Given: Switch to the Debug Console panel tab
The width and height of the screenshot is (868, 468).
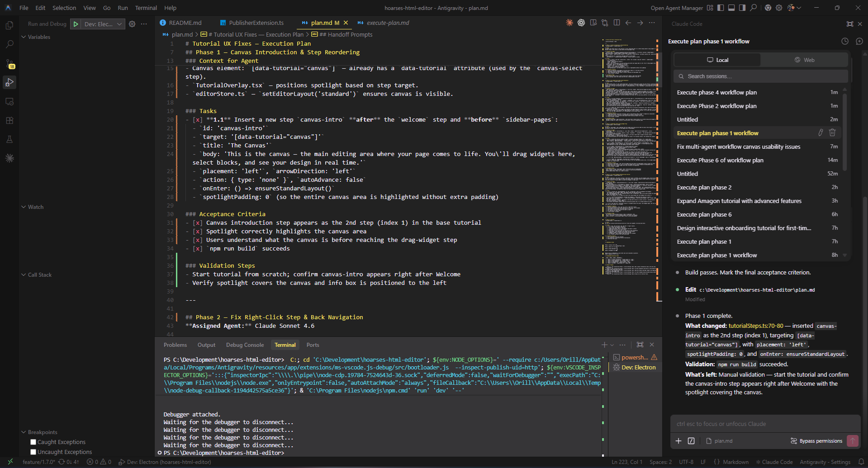Looking at the screenshot, I should tap(245, 345).
